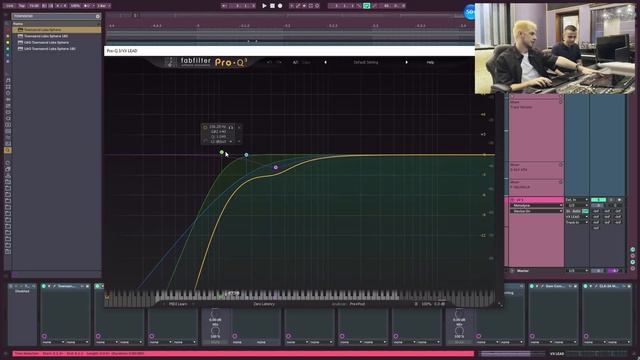This screenshot has width=640, height=360.
Task: Select the Master track row
Action: (x=536, y=271)
